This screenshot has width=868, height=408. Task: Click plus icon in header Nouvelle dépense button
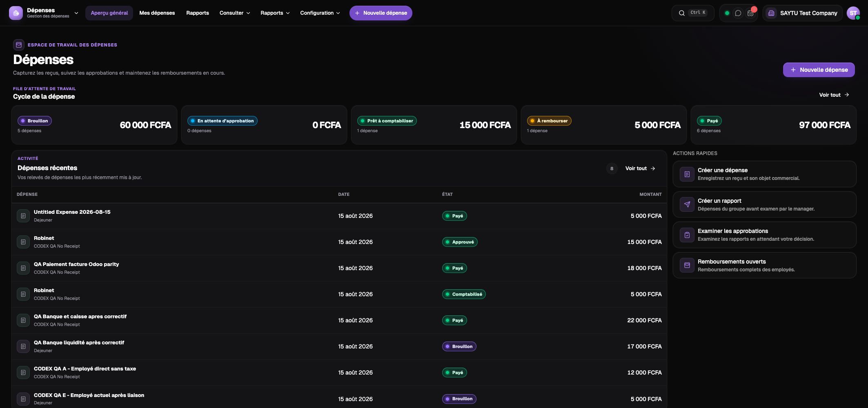(x=357, y=13)
